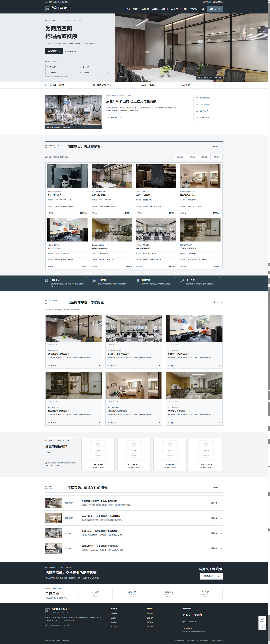Click the cubes icon beside 批量供货
The height and width of the screenshot is (644, 270).
[x=94, y=281]
